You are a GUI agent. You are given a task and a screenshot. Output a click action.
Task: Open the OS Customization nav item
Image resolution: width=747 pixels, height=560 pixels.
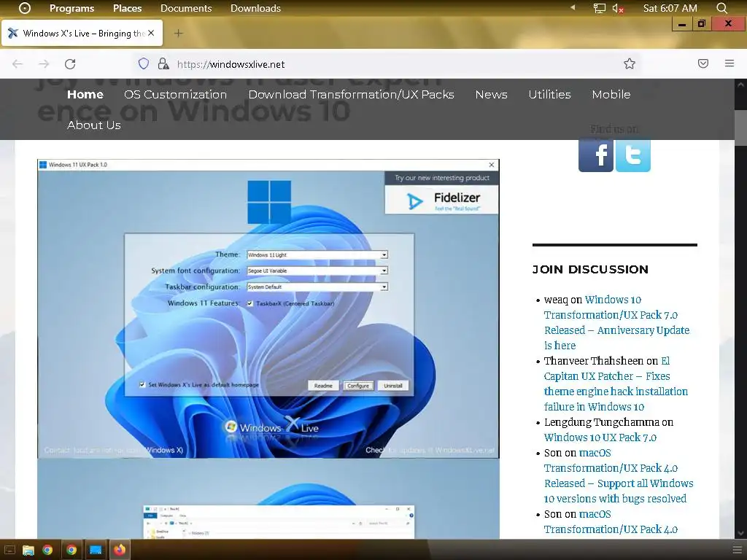click(x=175, y=94)
